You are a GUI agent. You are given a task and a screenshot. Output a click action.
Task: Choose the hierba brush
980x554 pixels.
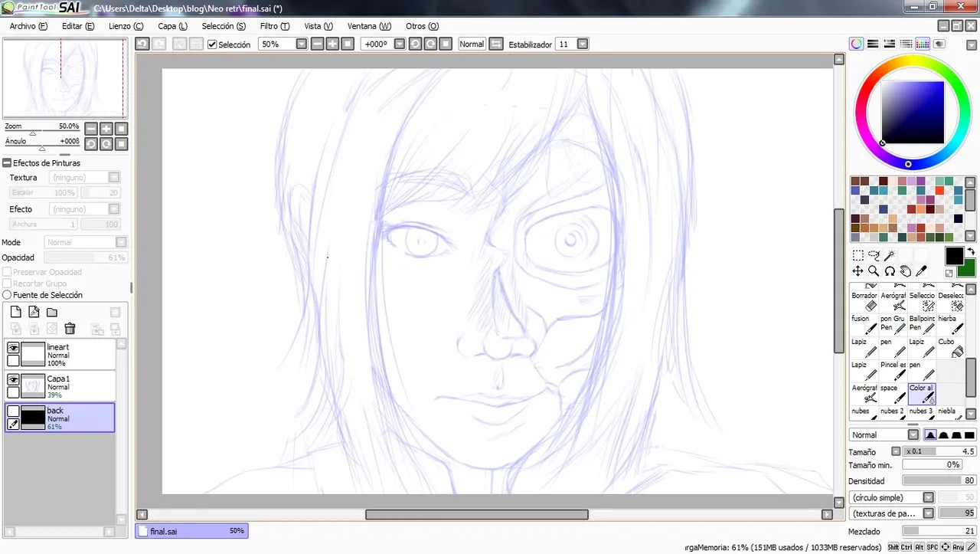click(x=950, y=323)
